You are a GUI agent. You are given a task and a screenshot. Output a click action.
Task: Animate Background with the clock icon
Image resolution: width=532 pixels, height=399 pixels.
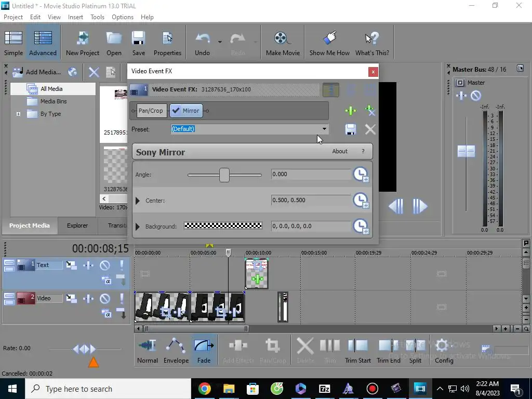point(361,227)
